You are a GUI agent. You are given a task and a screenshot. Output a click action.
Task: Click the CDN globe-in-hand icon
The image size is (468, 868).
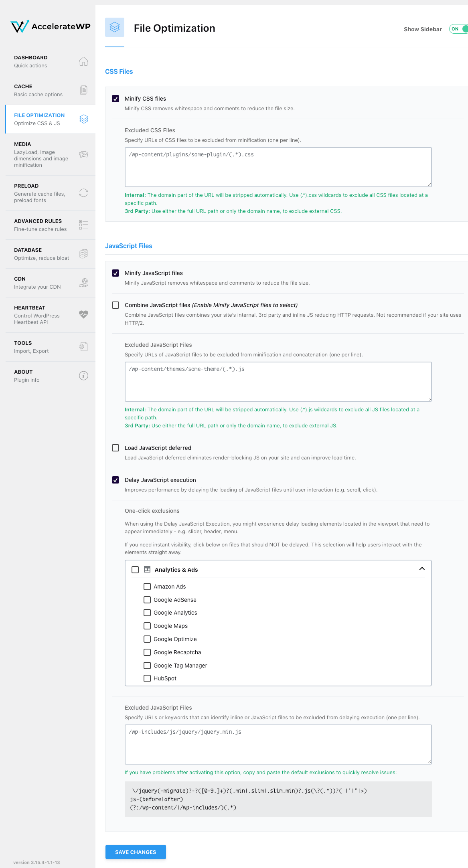[83, 283]
